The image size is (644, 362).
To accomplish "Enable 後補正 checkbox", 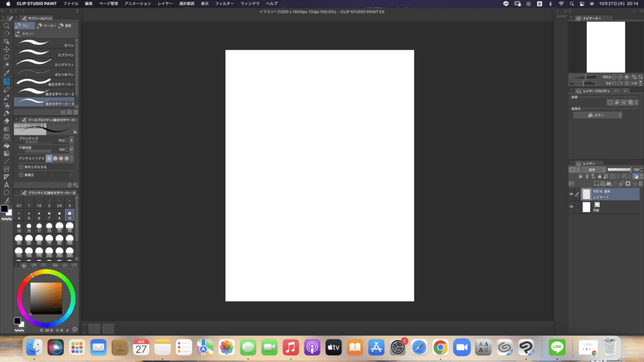I will (21, 175).
